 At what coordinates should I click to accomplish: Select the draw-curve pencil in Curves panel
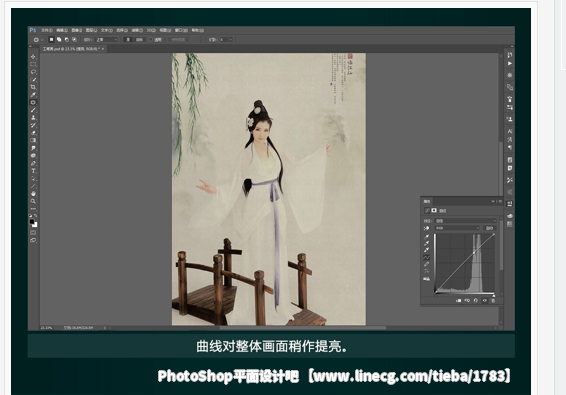pos(427,264)
